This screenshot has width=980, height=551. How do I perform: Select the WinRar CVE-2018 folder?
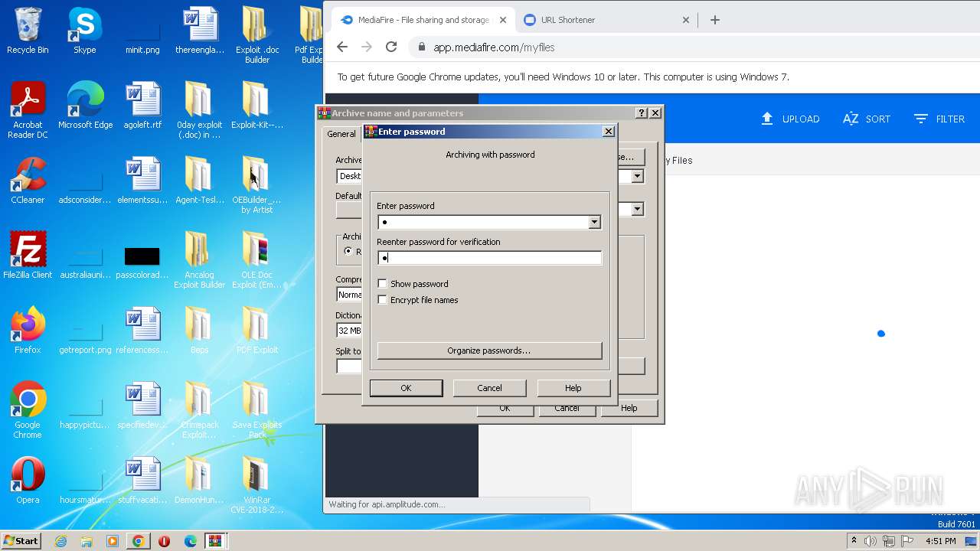[x=256, y=484]
